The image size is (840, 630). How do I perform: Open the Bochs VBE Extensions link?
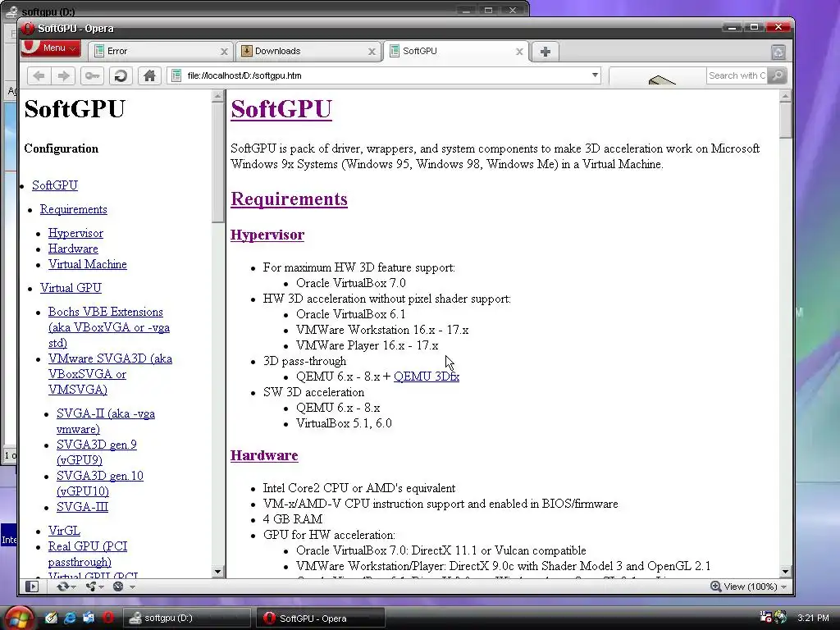point(109,327)
